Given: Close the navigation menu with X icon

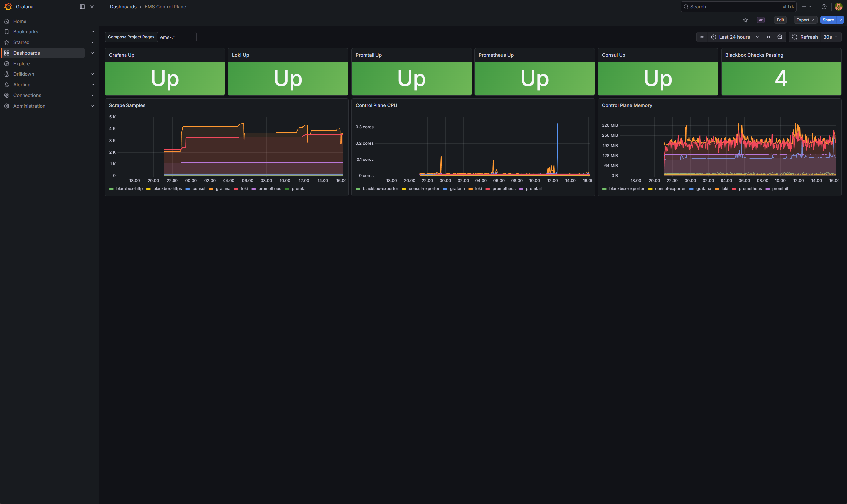Looking at the screenshot, I should click(92, 6).
